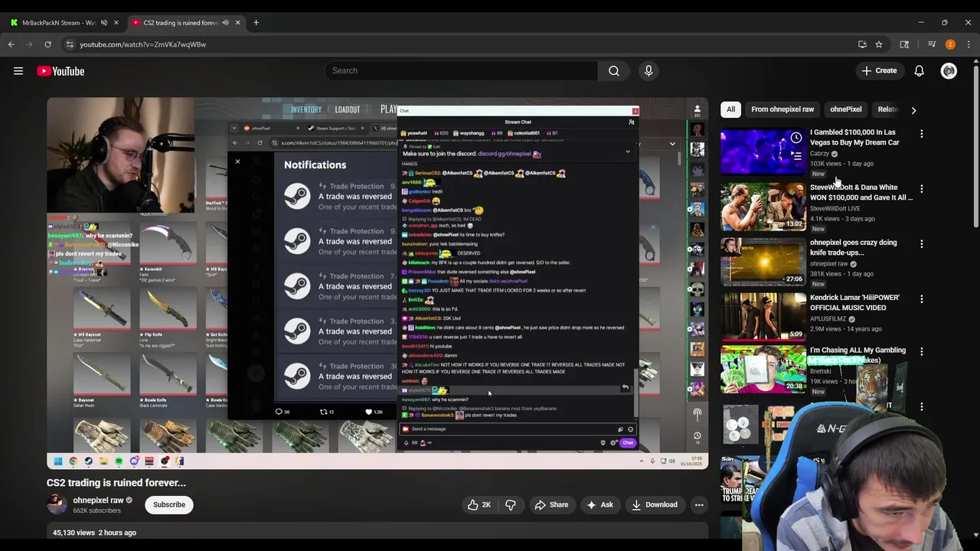This screenshot has width=980, height=551.
Task: Select the ohnePixel filter chip
Action: (846, 109)
